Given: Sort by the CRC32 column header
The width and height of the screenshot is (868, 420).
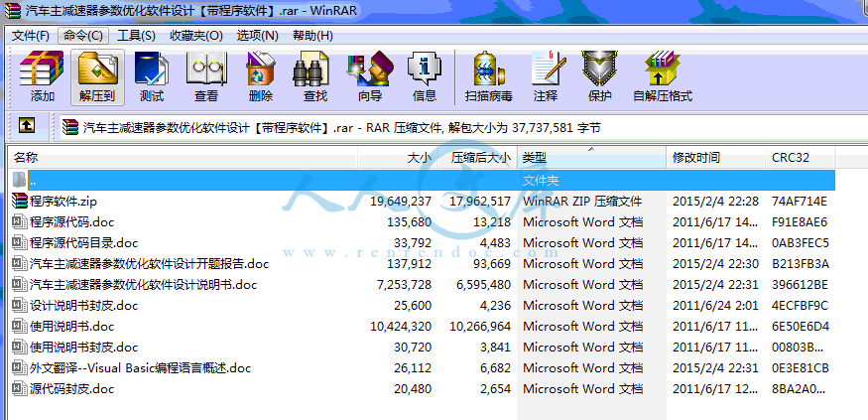Looking at the screenshot, I should 801,157.
